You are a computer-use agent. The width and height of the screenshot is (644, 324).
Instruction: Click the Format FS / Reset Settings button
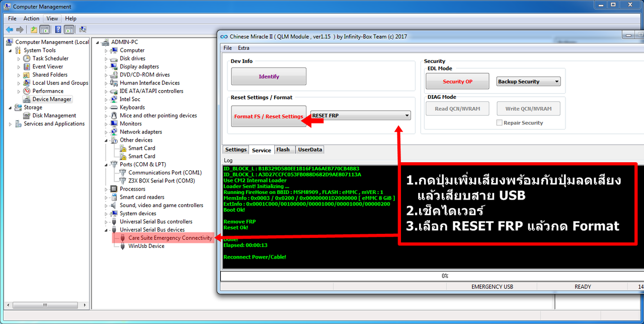(x=269, y=116)
